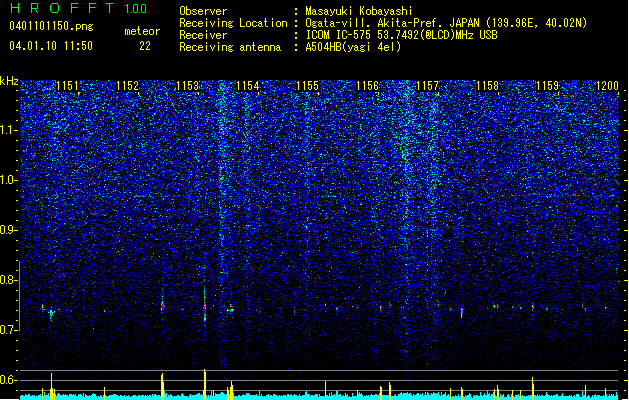Click the 1152 time axis marker
629x400 pixels.
click(x=127, y=86)
